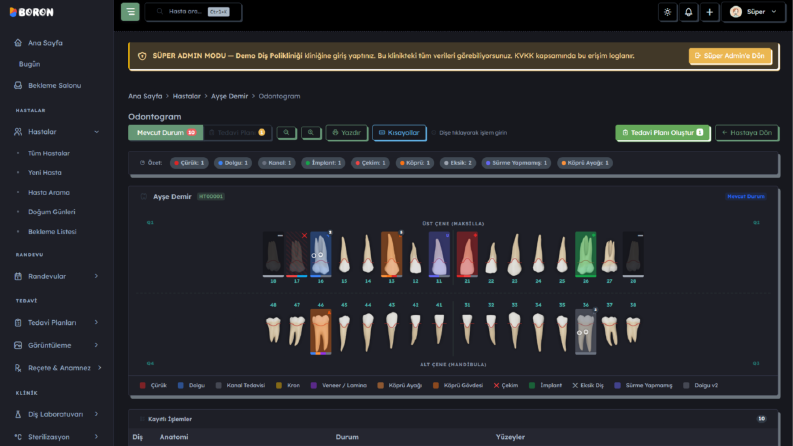The image size is (793, 446).
Task: Expand the Reçete & Anamnez chevron
Action: (100, 368)
